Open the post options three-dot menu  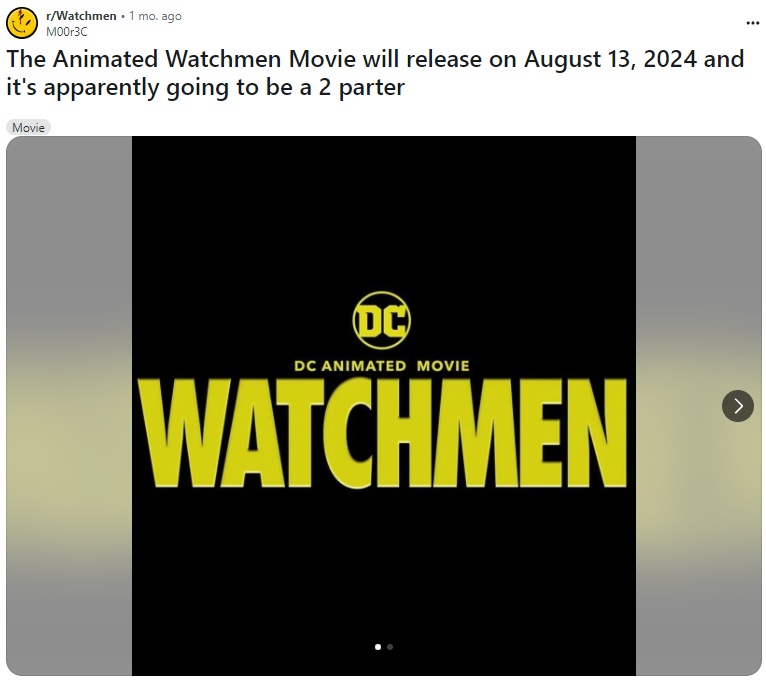click(x=752, y=23)
